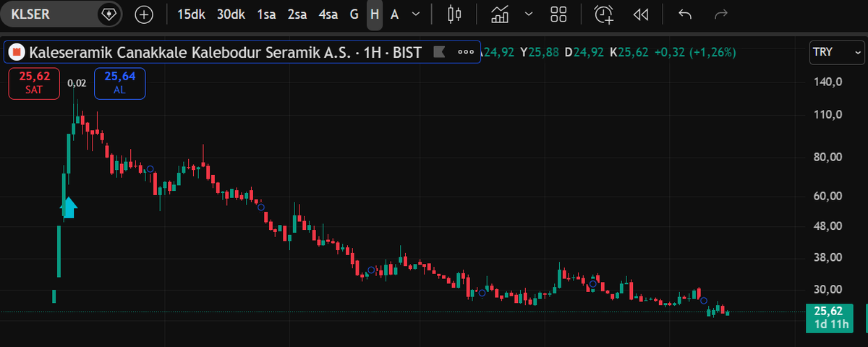Click the cyan up arrow marker
Viewport: 868px width, 347px height.
69,207
